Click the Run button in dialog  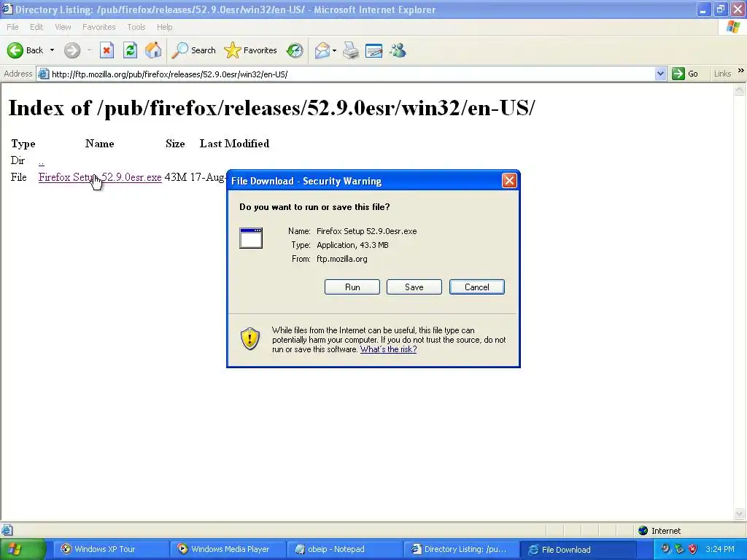[352, 287]
